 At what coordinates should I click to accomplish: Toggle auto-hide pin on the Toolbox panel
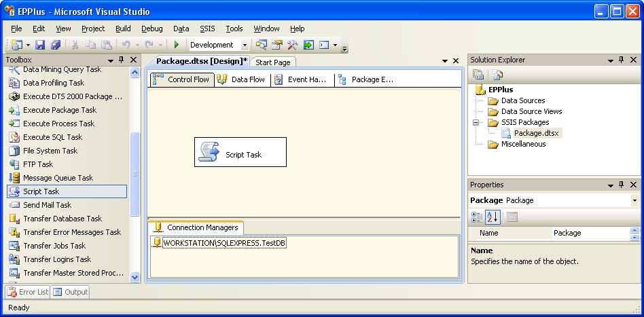[x=122, y=60]
